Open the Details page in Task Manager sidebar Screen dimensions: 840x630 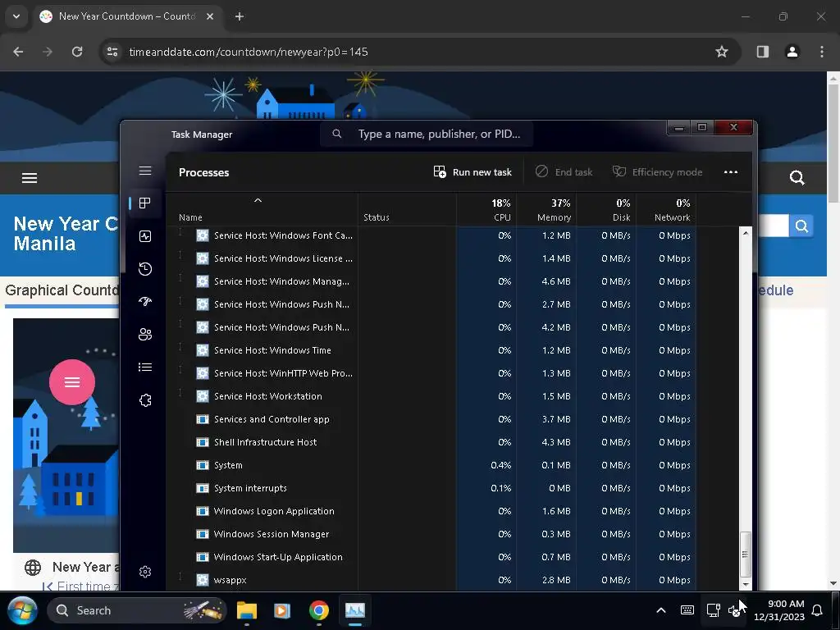click(x=145, y=367)
